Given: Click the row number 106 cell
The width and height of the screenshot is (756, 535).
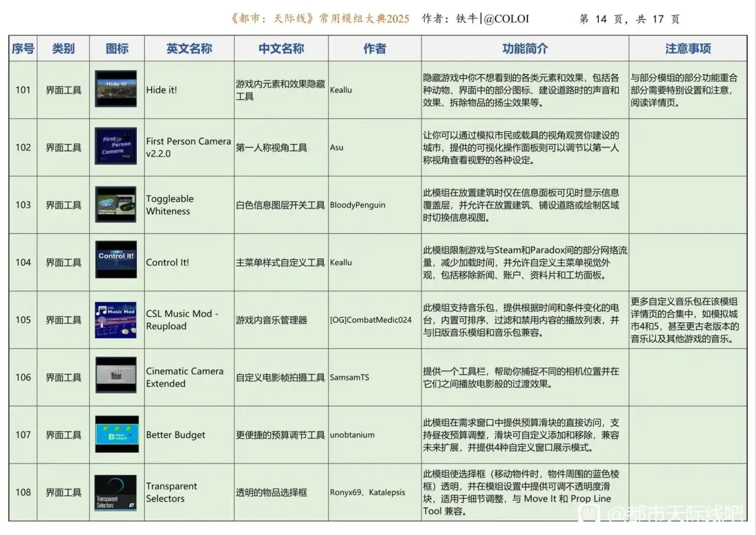Looking at the screenshot, I should tap(23, 377).
